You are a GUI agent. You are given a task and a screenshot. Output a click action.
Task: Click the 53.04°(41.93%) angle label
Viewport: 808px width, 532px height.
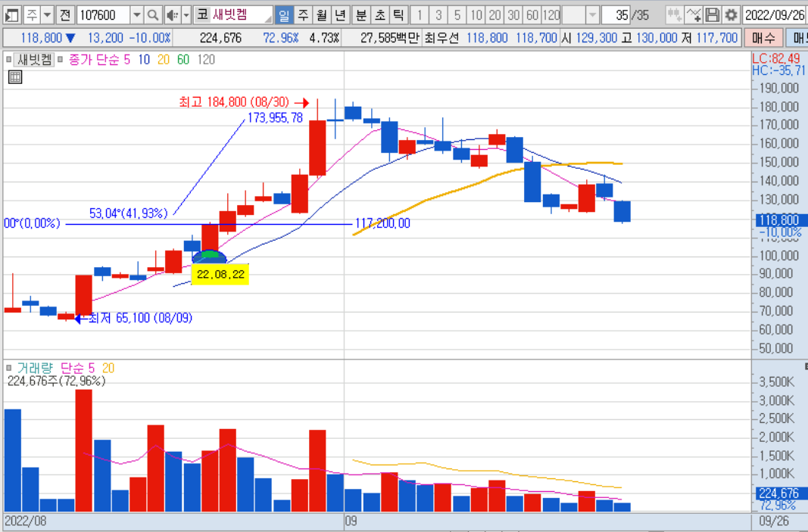pyautogui.click(x=129, y=213)
